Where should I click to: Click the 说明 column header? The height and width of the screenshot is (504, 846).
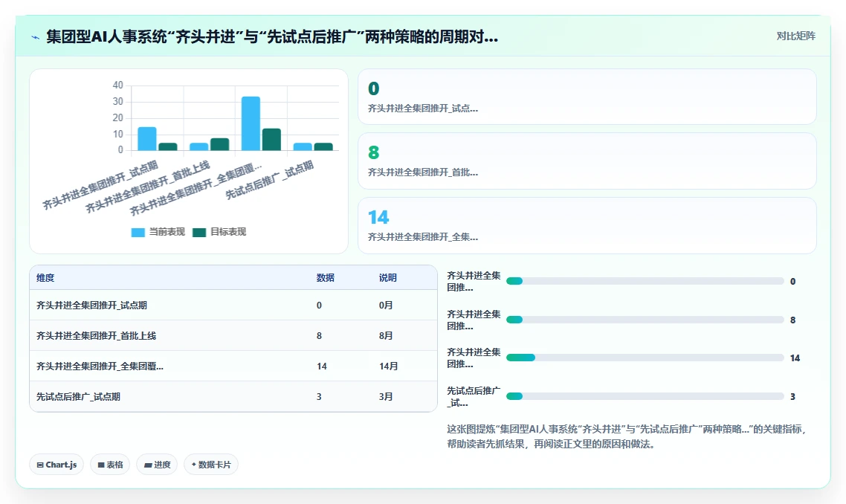tap(387, 278)
